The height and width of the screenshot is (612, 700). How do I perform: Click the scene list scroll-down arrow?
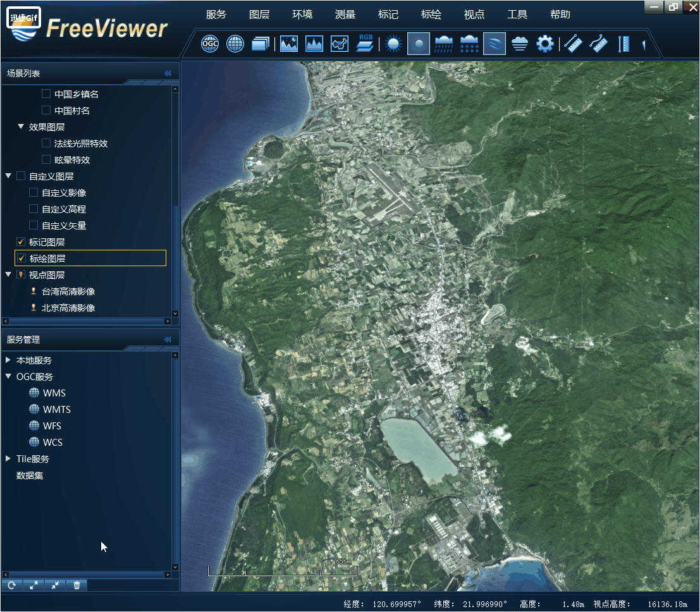click(x=175, y=314)
